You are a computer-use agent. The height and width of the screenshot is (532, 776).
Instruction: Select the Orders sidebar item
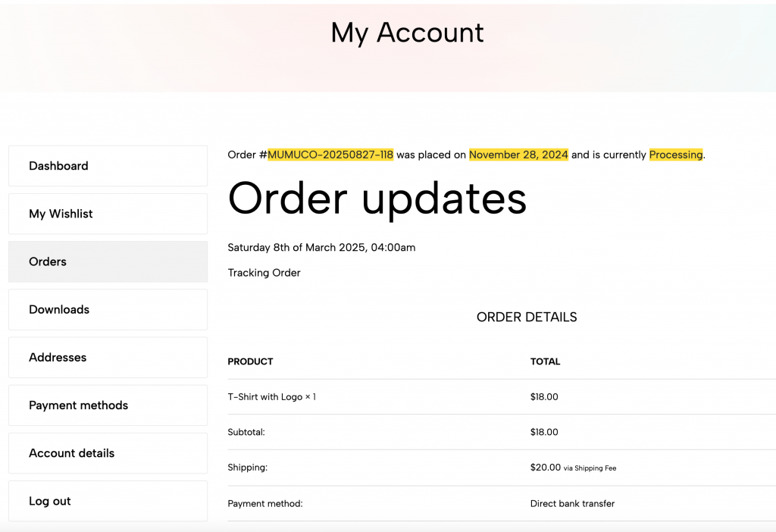(108, 261)
